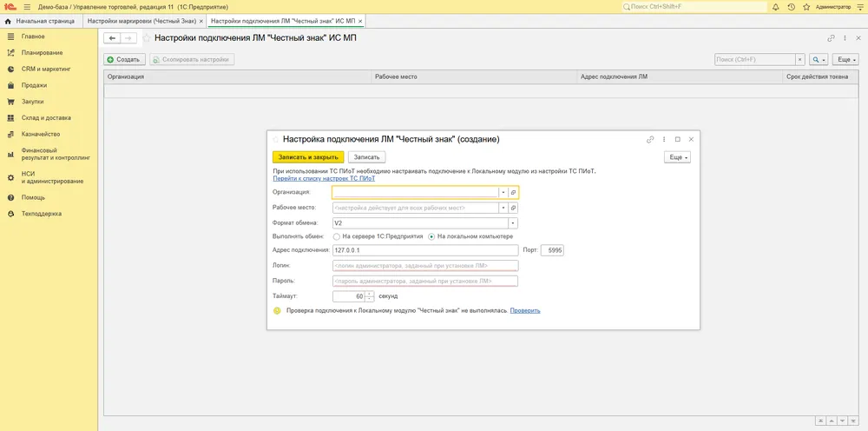Open list page more options dots

coord(845,38)
